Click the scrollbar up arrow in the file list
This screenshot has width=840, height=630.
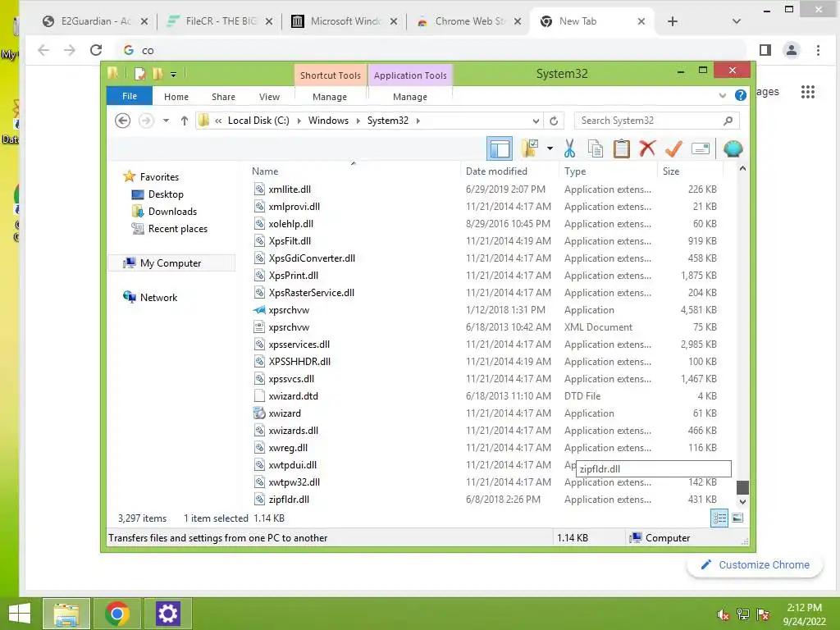(742, 169)
